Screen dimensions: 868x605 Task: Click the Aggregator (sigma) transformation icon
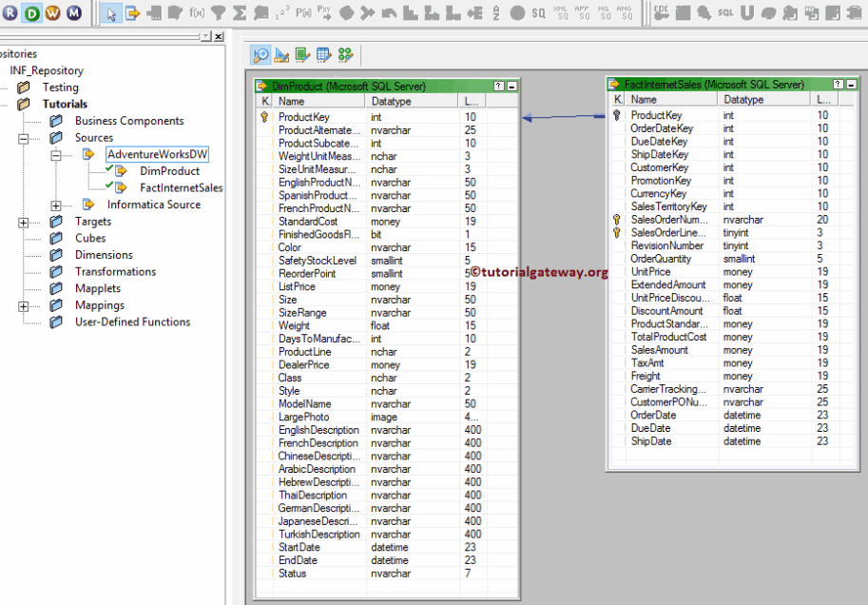[x=240, y=13]
